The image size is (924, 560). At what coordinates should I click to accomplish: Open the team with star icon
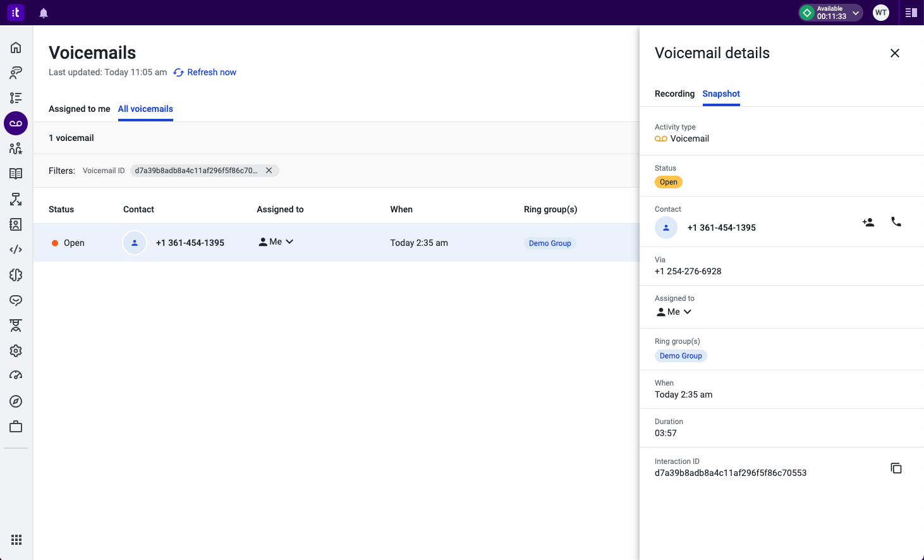click(16, 149)
